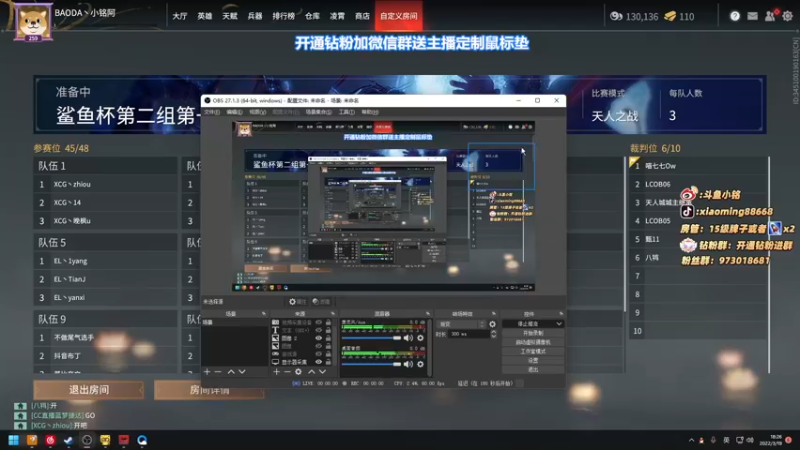The image size is (800, 450).
Task: Show hidden system tray icons chevron
Action: 691,440
